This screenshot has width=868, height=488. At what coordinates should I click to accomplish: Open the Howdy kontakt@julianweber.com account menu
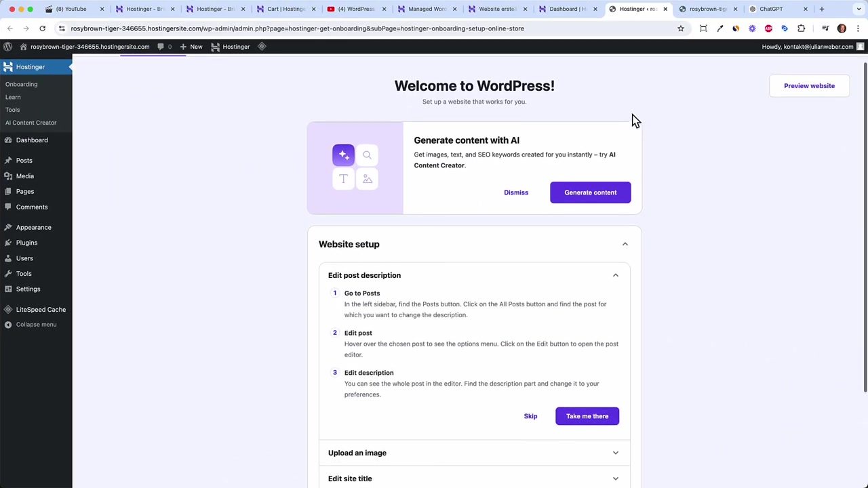click(x=812, y=47)
